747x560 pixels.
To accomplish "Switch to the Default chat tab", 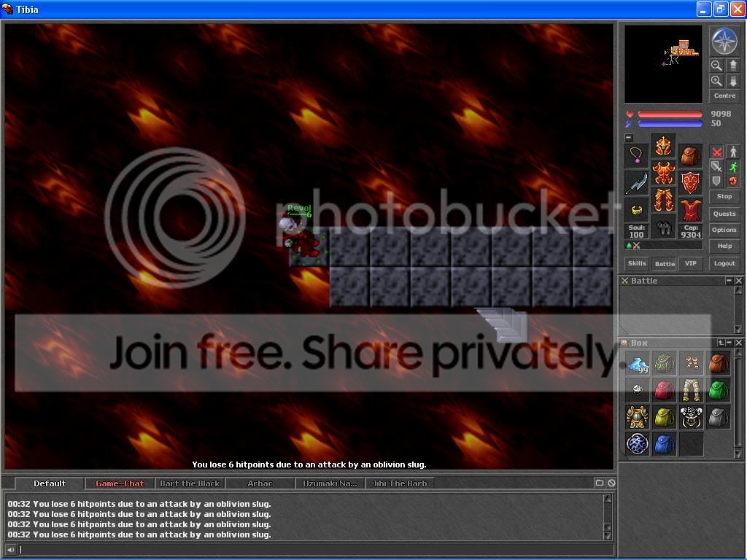I will tap(50, 483).
